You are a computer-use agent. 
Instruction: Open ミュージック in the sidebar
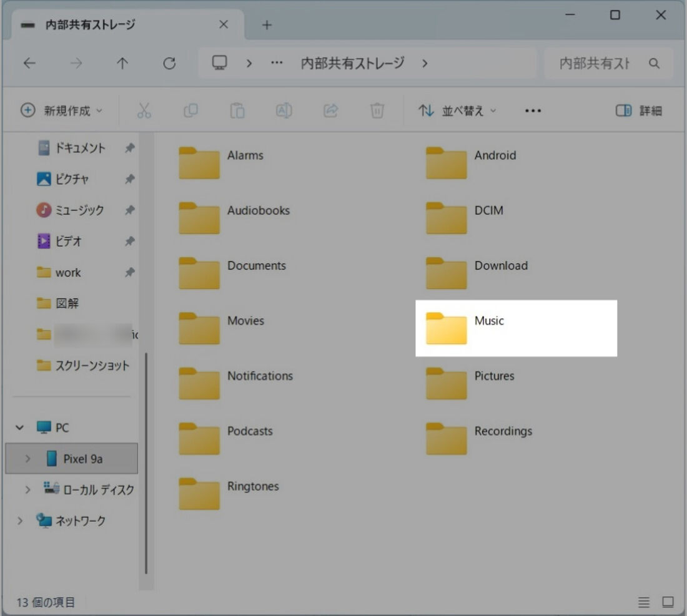pyautogui.click(x=70, y=210)
